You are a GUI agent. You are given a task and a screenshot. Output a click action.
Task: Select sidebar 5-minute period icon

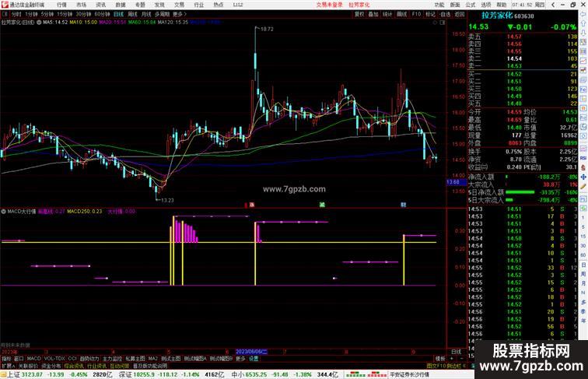click(583, 227)
